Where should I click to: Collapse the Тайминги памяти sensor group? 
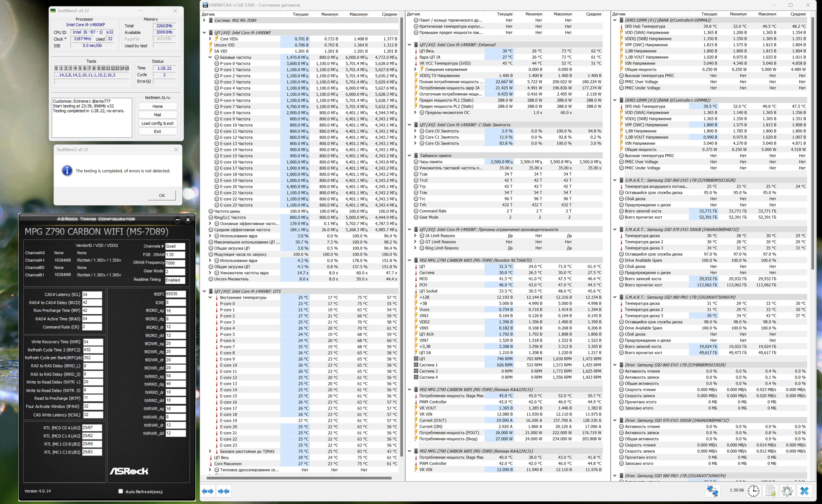[409, 155]
